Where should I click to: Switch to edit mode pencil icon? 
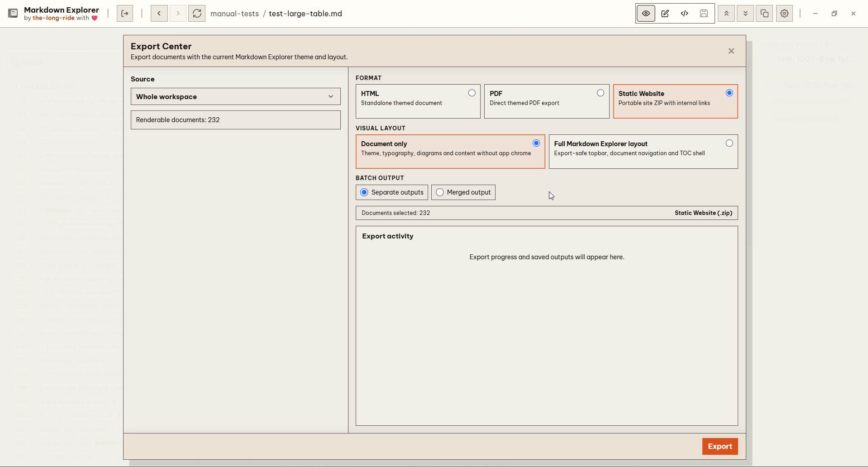(x=665, y=14)
